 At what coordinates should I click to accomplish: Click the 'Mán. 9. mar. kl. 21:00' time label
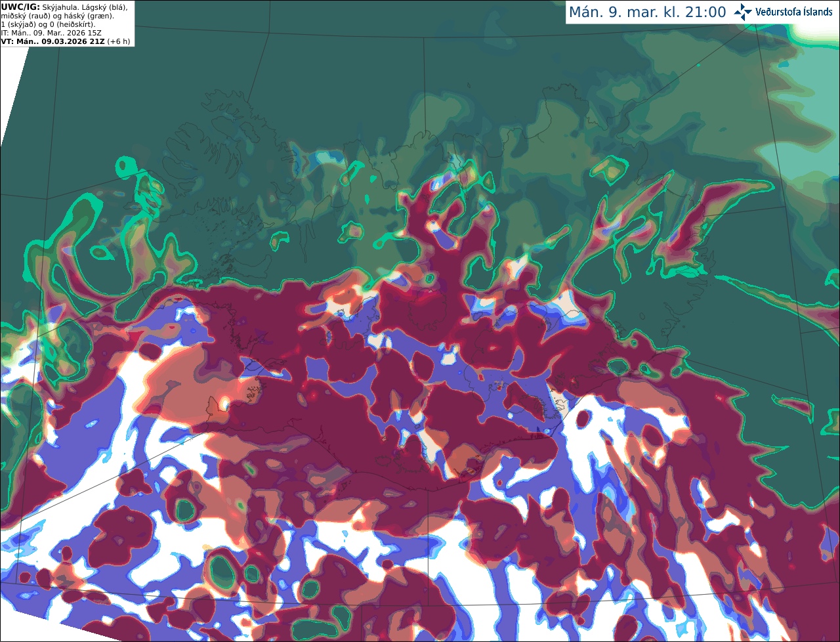[647, 12]
